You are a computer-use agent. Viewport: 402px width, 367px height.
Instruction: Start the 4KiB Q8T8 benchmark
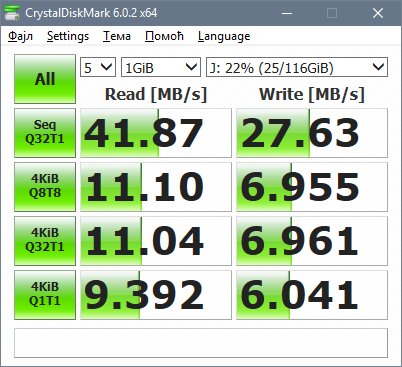[45, 187]
